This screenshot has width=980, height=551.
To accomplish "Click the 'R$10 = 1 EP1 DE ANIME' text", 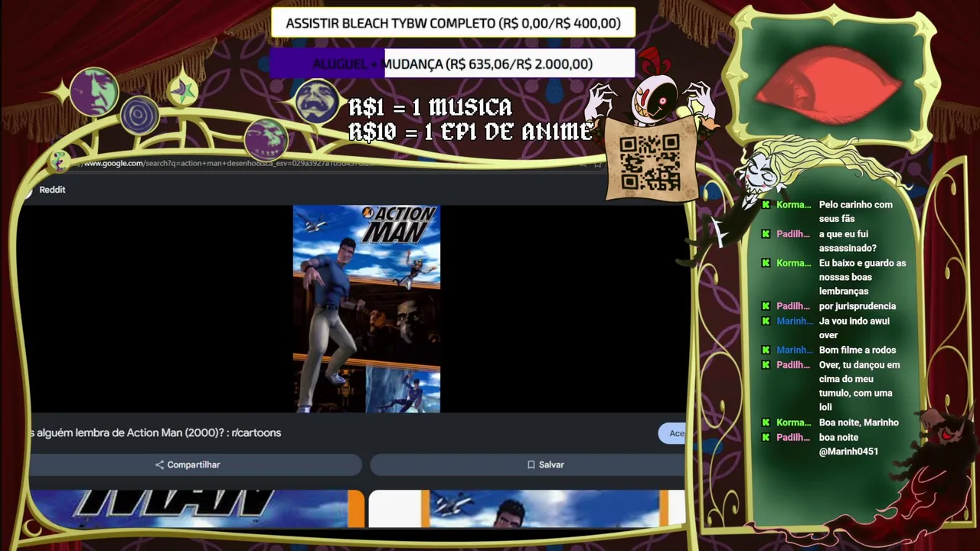I will tap(471, 132).
